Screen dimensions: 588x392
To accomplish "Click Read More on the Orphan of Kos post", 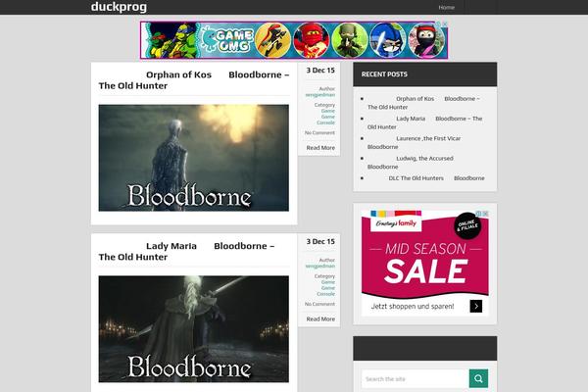I will 320,148.
